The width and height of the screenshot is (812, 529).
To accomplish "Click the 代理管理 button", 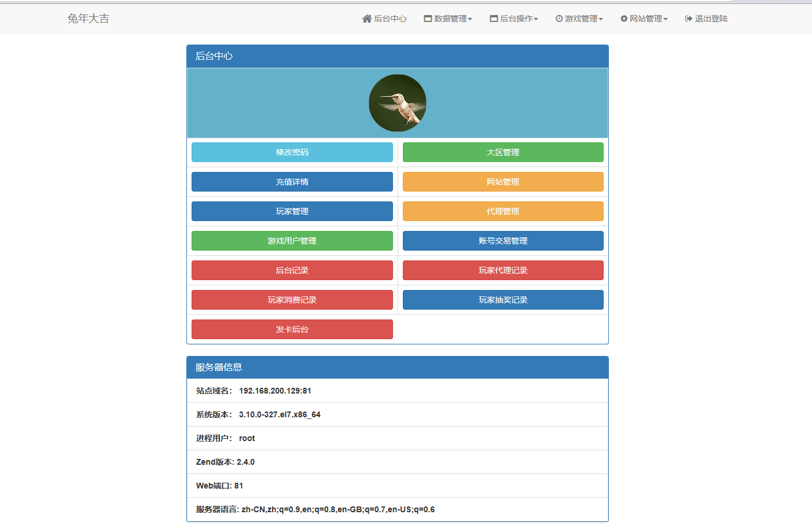I will click(503, 211).
